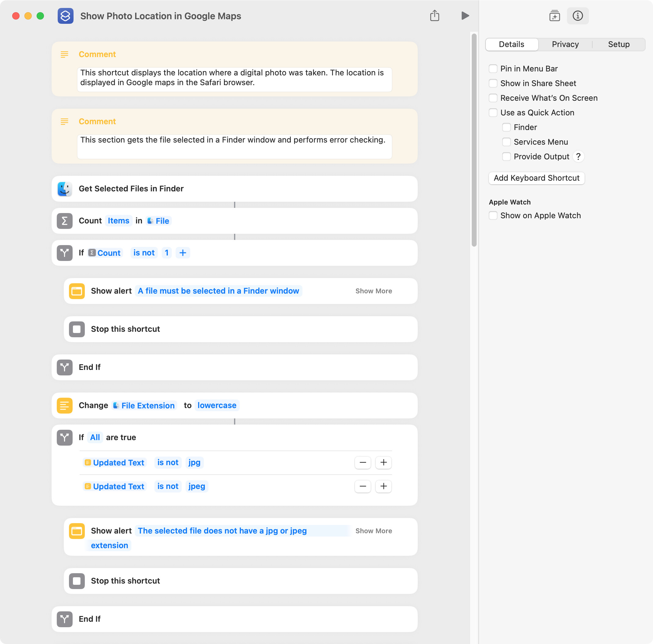Open the Items type dropdown in Count
This screenshot has width=653, height=644.
pos(118,221)
